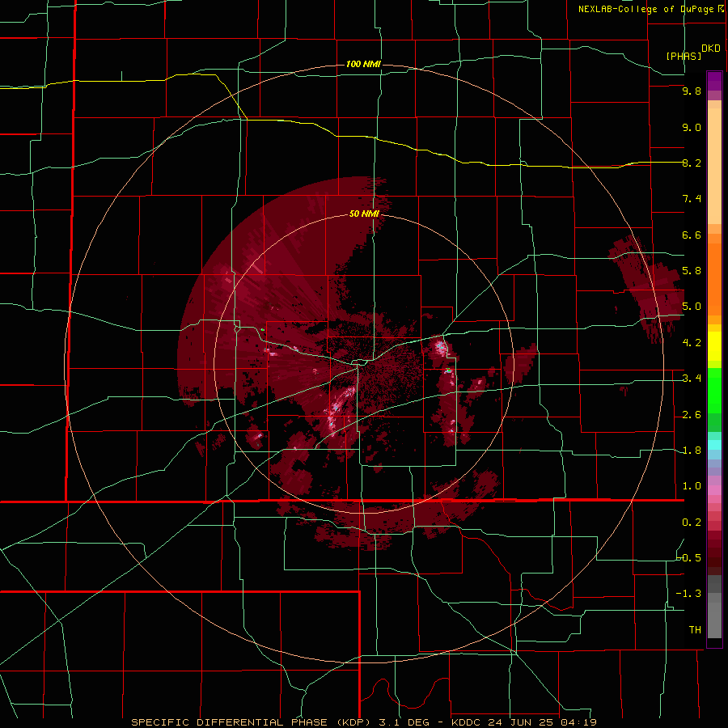This screenshot has width=728, height=728.
Task: Click the bright green color bar segment
Action: click(714, 390)
